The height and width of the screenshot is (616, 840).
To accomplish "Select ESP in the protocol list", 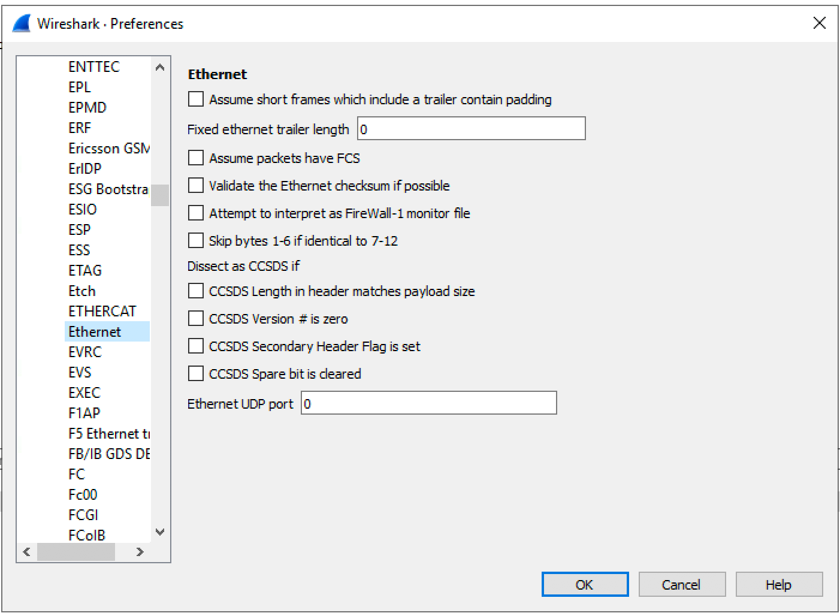I will coord(80,230).
